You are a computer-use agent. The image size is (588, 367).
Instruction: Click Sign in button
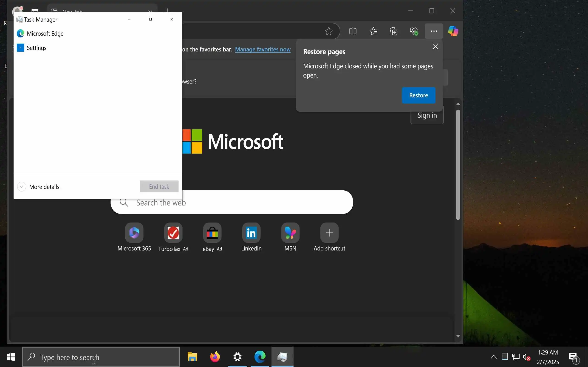click(427, 115)
